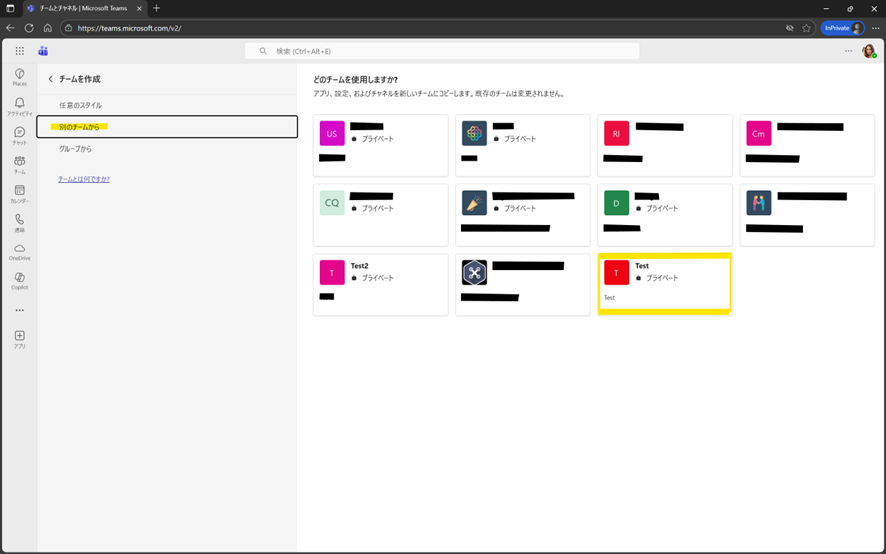Select 別のチームから option
The height and width of the screenshot is (554, 886).
point(167,127)
